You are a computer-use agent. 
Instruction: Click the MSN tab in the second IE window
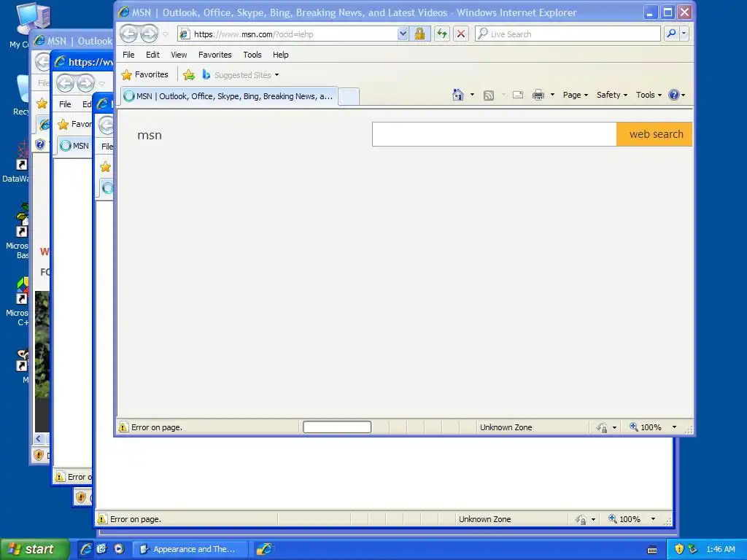pyautogui.click(x=75, y=145)
